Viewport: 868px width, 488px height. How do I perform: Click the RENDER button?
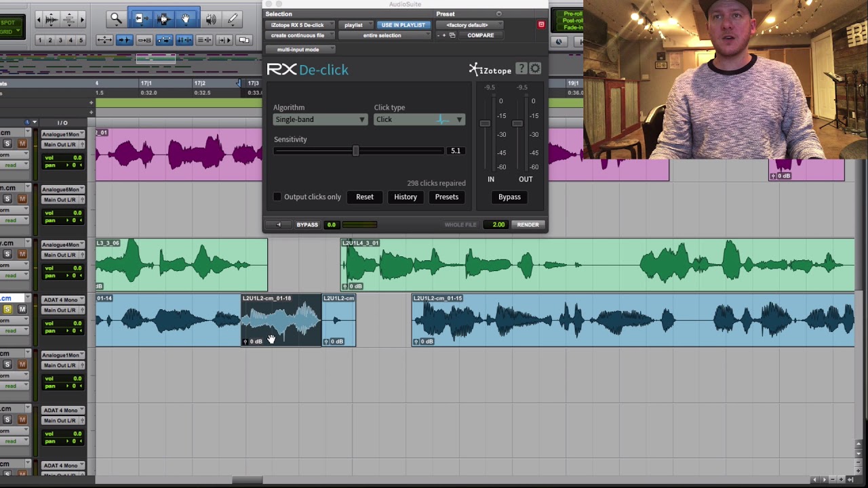pyautogui.click(x=528, y=224)
